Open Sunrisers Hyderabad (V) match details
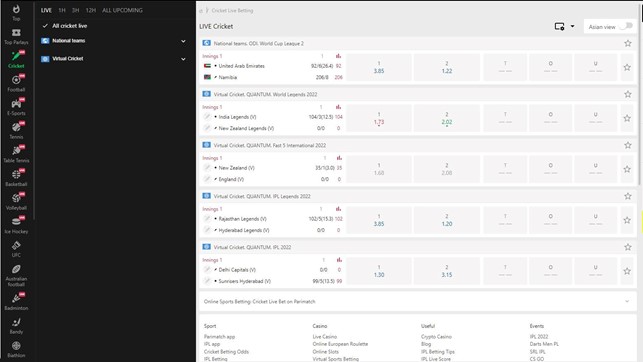Image resolution: width=643 pixels, height=362 pixels. (245, 281)
